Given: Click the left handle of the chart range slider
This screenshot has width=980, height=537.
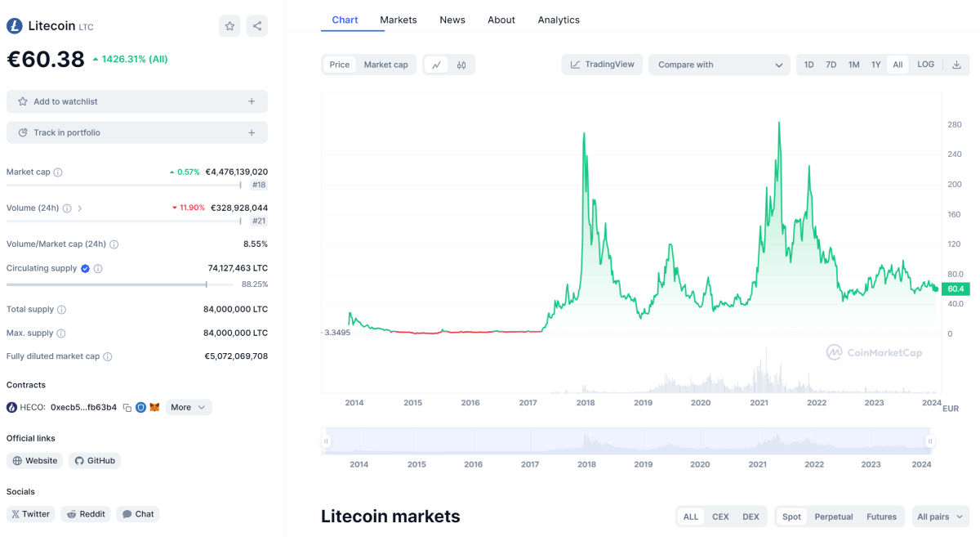Looking at the screenshot, I should click(x=326, y=441).
